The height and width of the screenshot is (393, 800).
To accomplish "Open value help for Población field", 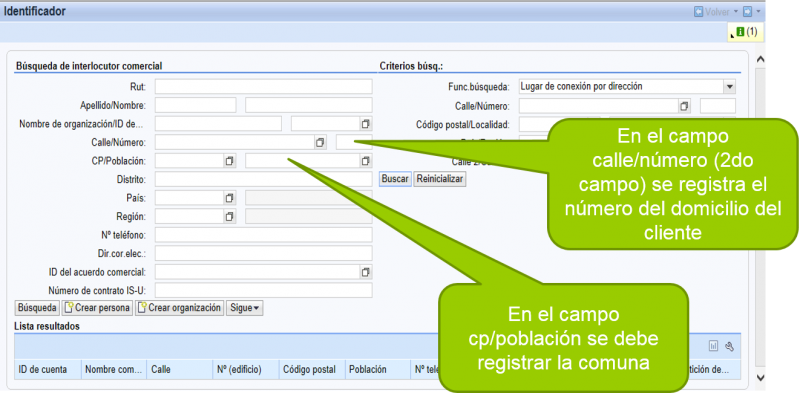I will coord(365,161).
